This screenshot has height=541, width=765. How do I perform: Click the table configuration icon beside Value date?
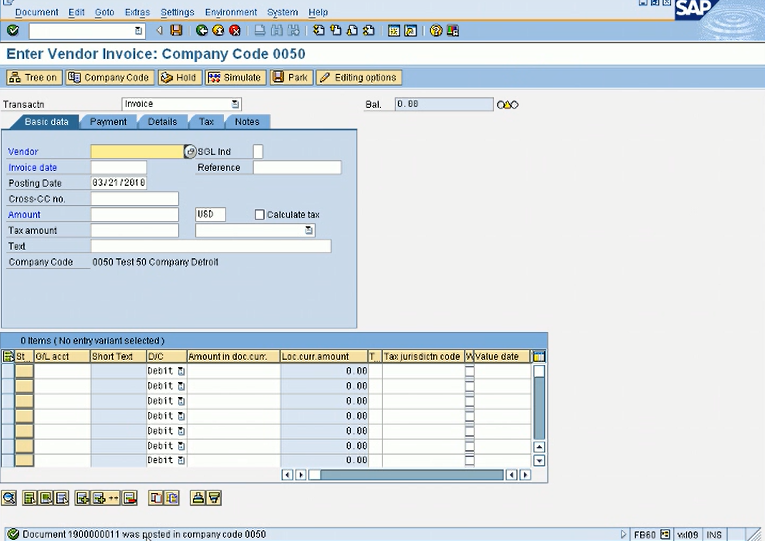tap(539, 357)
